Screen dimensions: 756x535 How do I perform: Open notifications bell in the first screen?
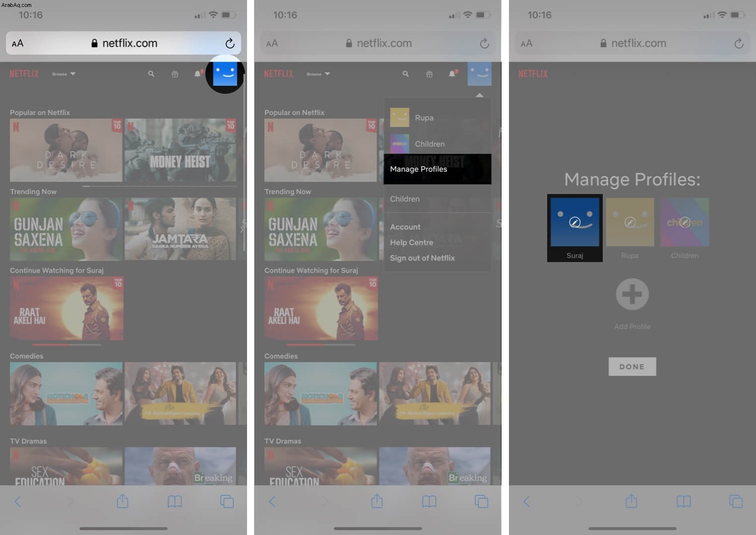point(197,73)
